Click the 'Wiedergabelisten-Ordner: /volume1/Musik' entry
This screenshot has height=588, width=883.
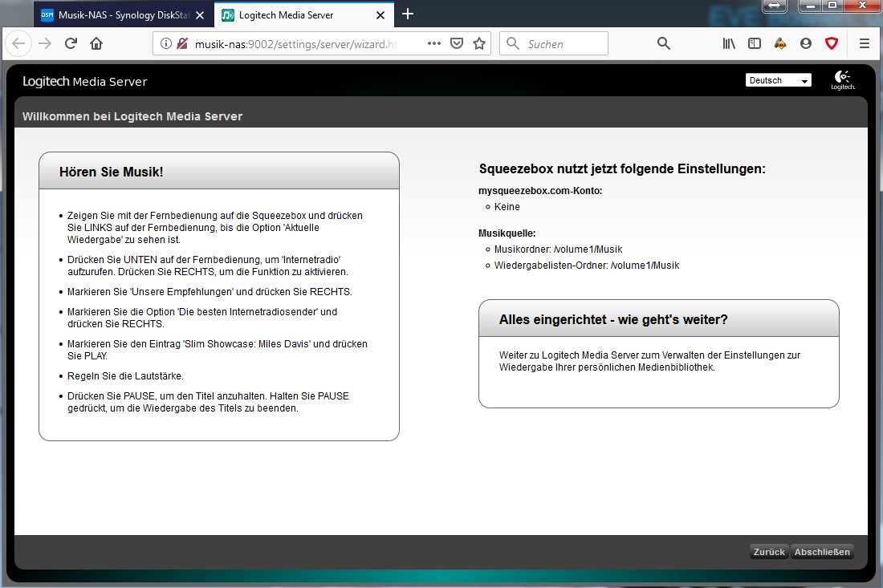[587, 266]
